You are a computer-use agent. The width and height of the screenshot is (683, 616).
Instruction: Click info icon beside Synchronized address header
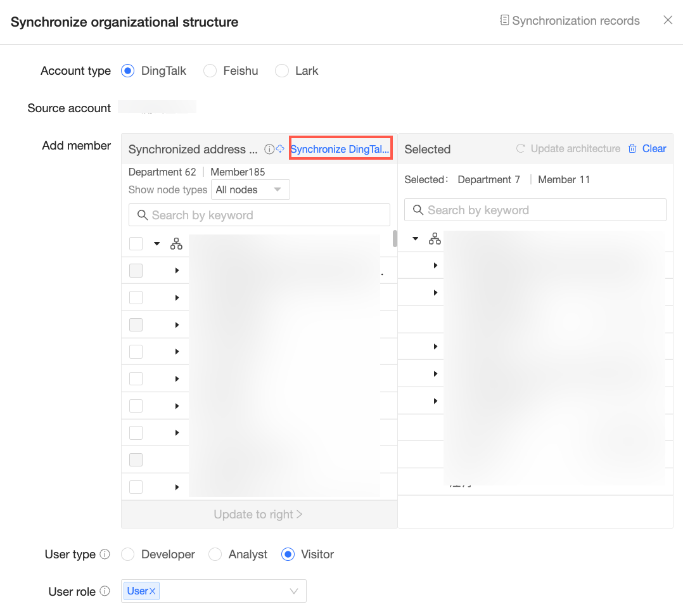coord(269,150)
